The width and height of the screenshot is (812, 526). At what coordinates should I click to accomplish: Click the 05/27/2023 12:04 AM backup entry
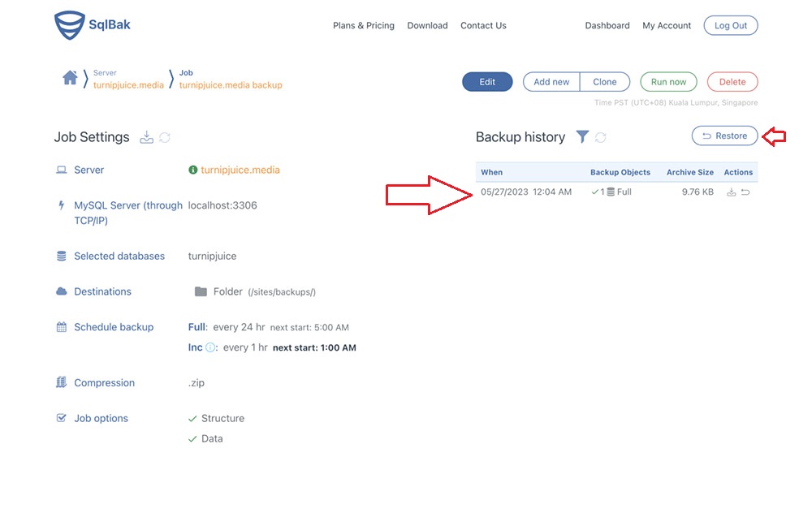tap(526, 192)
